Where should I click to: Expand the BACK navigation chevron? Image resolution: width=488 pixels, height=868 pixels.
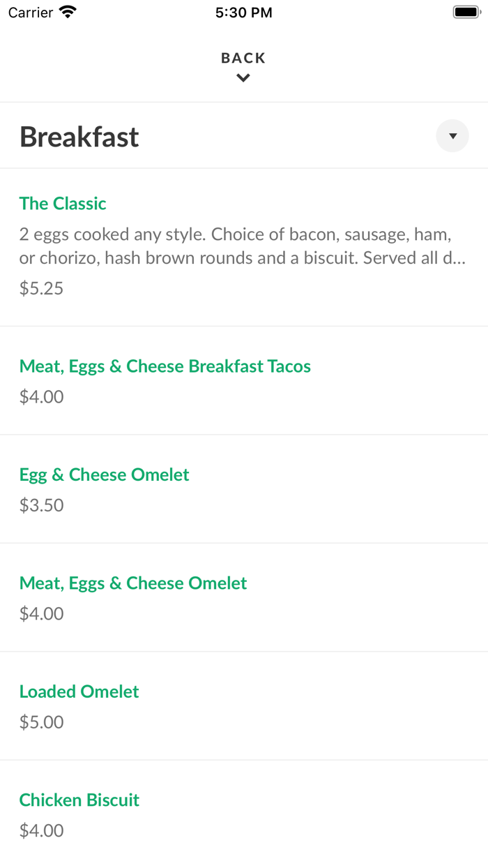pos(243,77)
